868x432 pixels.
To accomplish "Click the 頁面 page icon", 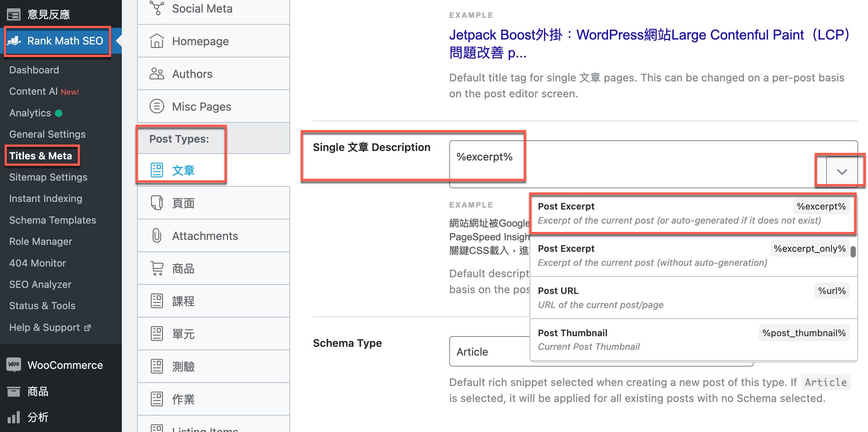I will tap(156, 203).
